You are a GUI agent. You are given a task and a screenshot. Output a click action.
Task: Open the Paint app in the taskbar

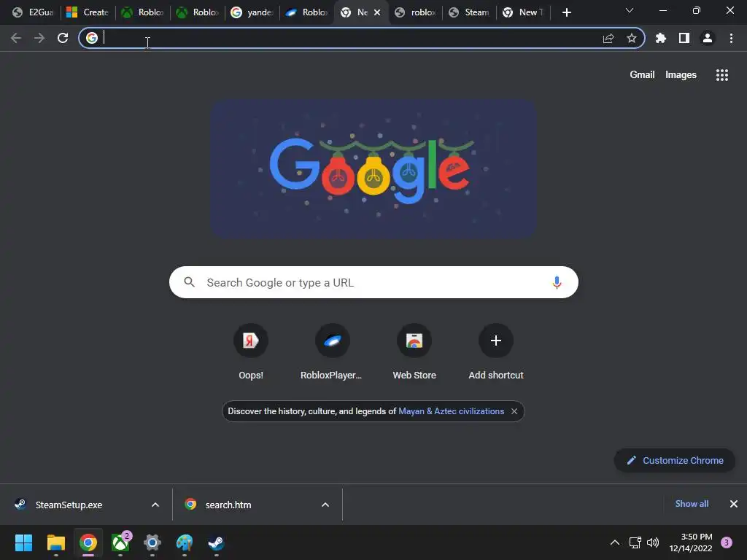click(x=185, y=542)
